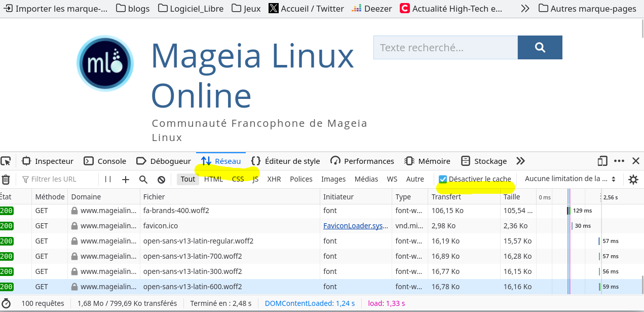Viewport: 644px width, 312px height.
Task: Filter requests by Médias
Action: (x=366, y=179)
